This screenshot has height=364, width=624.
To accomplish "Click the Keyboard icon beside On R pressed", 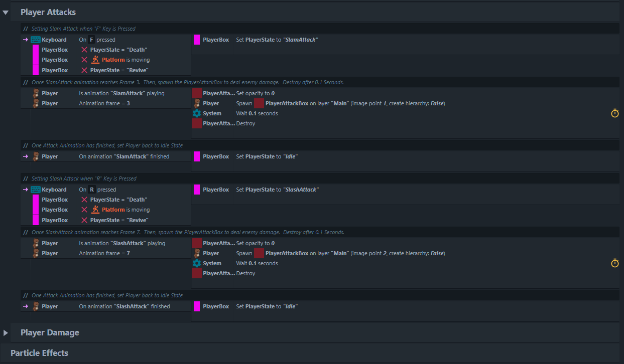I will pyautogui.click(x=36, y=190).
